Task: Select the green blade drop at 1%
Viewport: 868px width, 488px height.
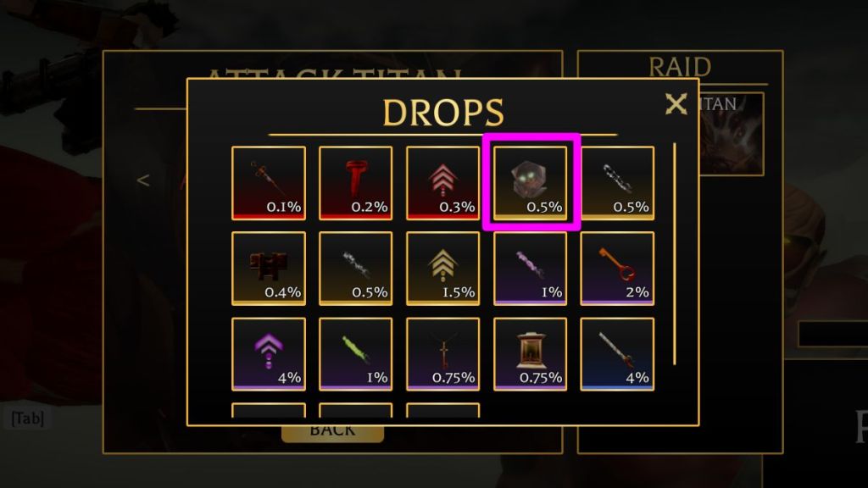Action: coord(355,354)
